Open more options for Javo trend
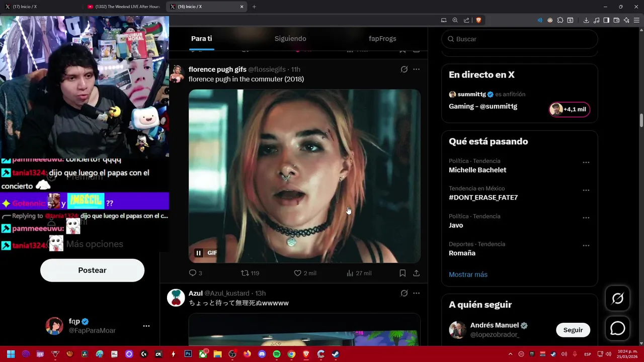 point(586,218)
